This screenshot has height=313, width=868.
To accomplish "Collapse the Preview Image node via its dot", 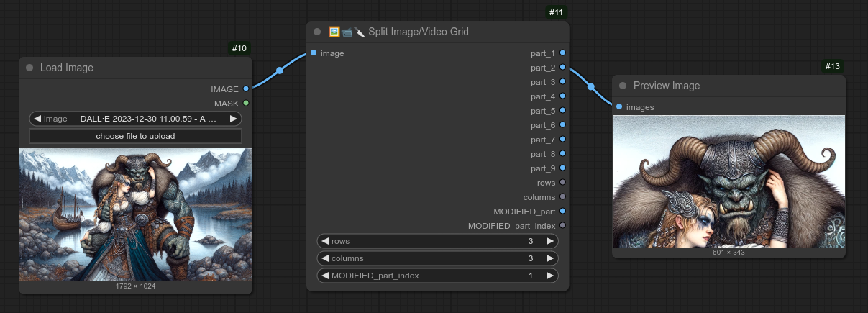I will (623, 86).
